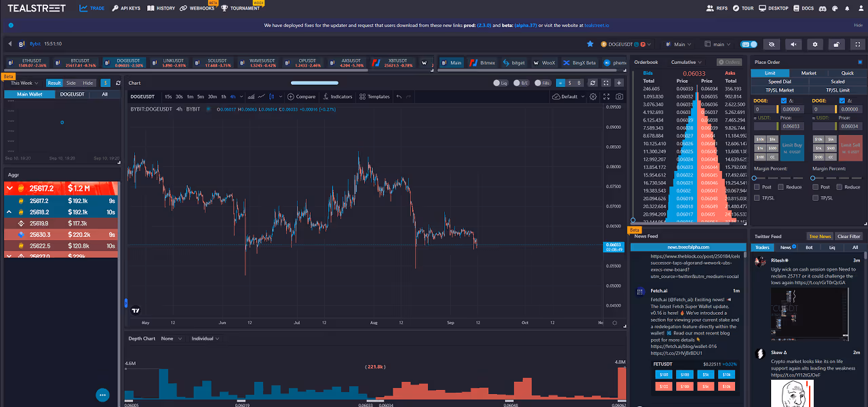
Task: Toggle the Fills chart overlay
Action: (542, 83)
